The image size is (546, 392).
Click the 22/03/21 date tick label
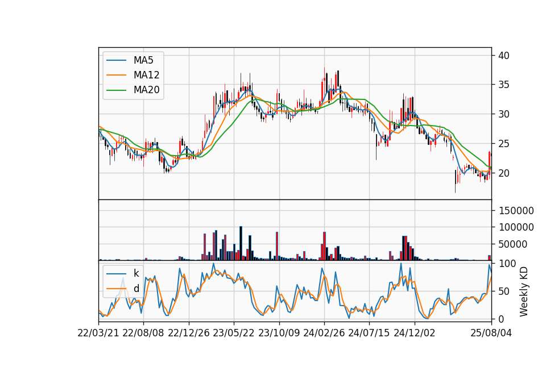[x=98, y=333]
